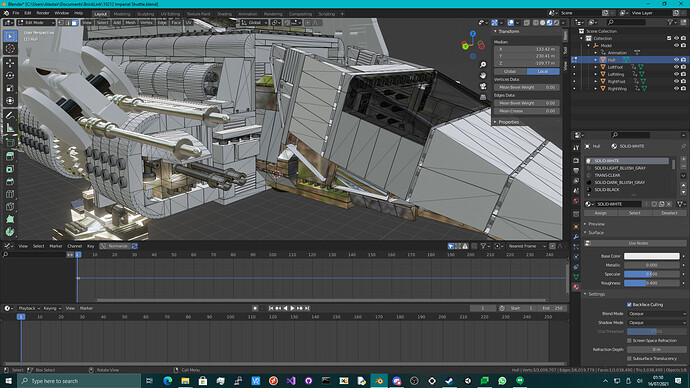690x388 pixels.
Task: Switch to face select mode
Action: pos(75,22)
